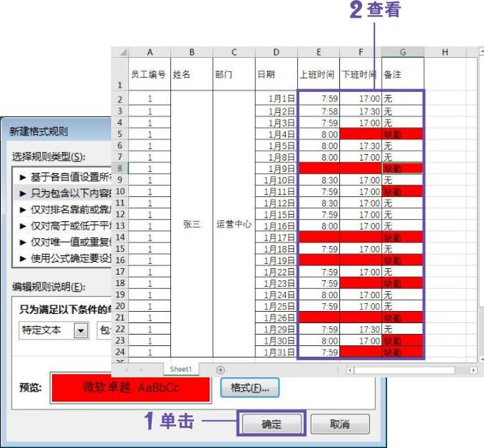Click the red 缺勤 cell for 1月30日
This screenshot has width=484, height=448.
403,341
